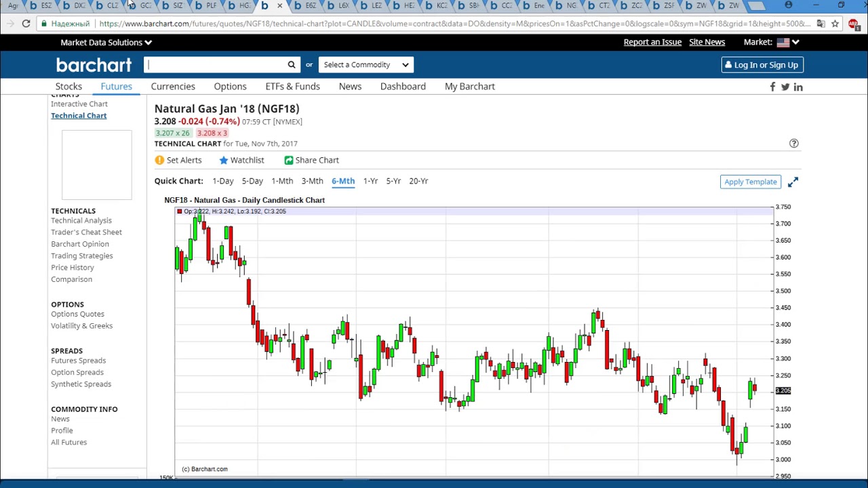Click the chart help question-mark icon

click(794, 144)
